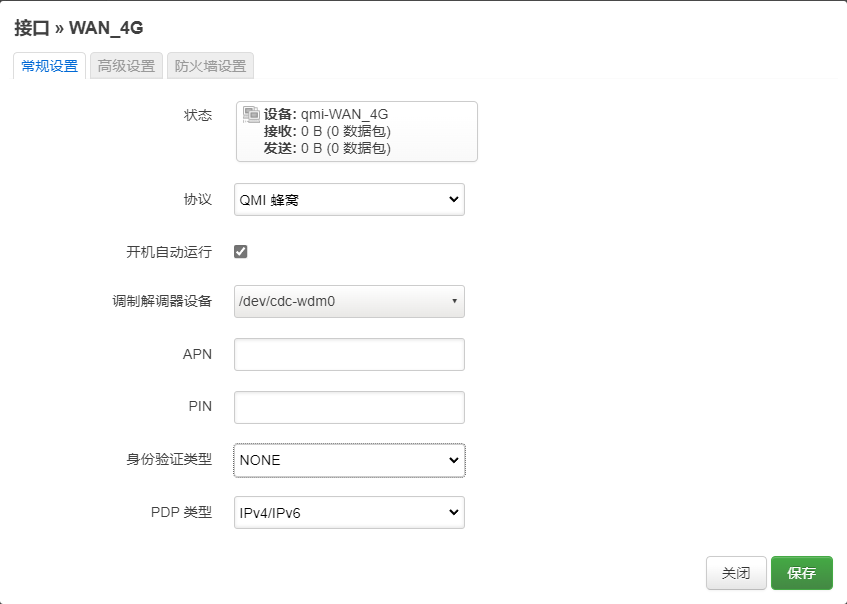Click the 关闭 close button

736,573
